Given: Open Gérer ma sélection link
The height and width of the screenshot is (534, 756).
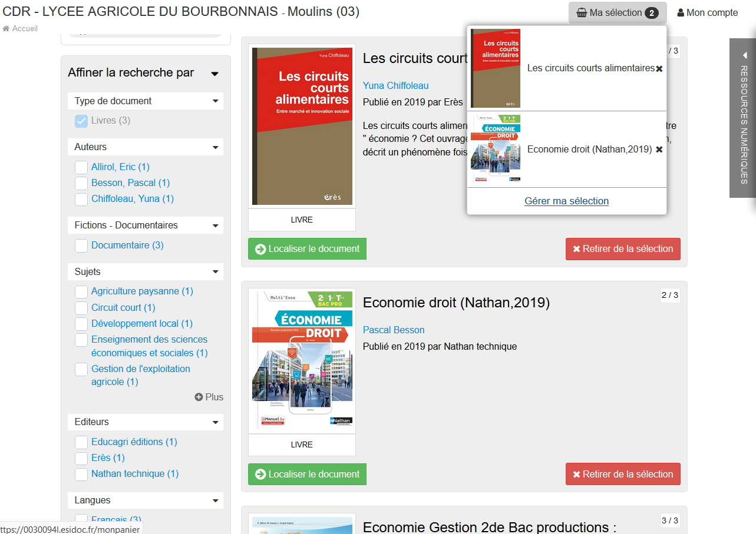Looking at the screenshot, I should (566, 201).
